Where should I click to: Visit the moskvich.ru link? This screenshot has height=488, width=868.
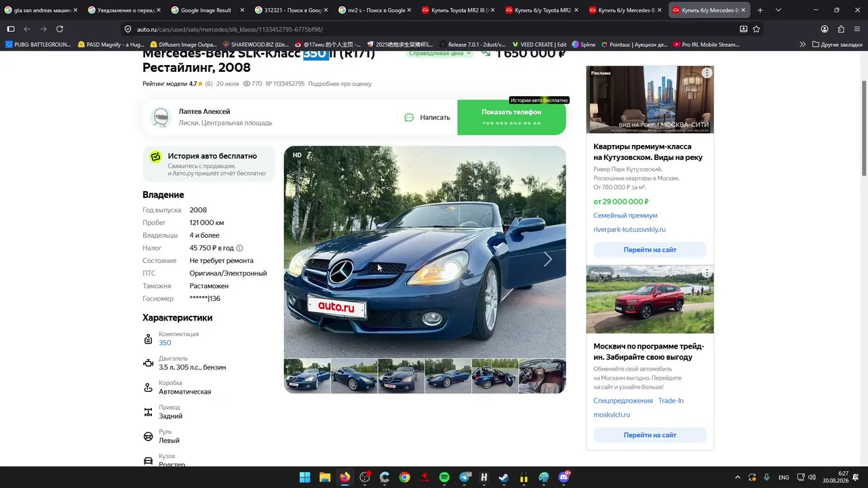(612, 415)
